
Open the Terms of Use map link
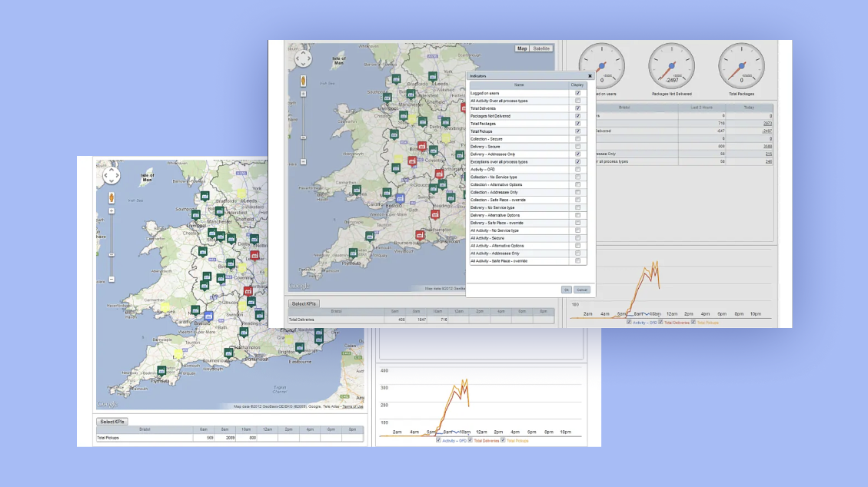pos(353,406)
